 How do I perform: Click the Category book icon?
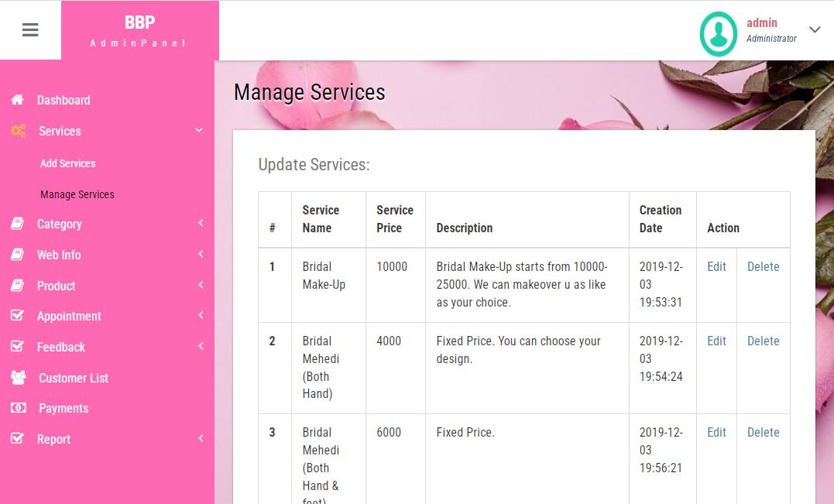pos(17,224)
